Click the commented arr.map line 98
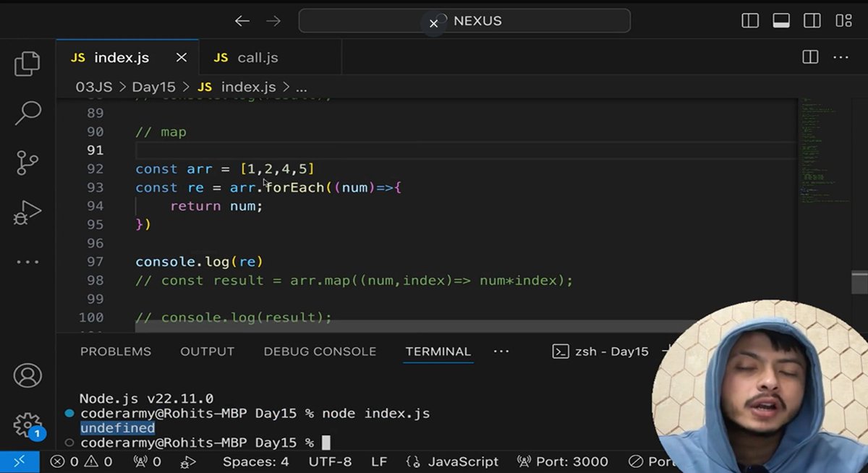Viewport: 868px width, 473px height. (x=354, y=281)
